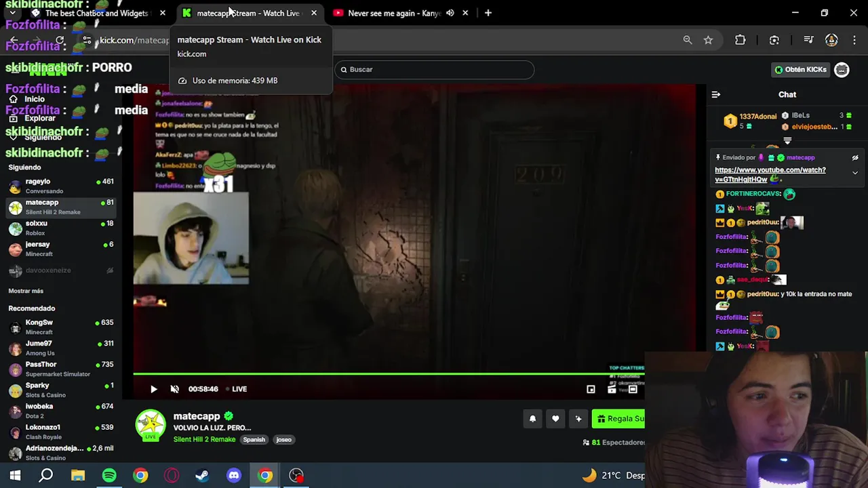
Task: Open iwobeka recommended channel
Action: (x=61, y=411)
